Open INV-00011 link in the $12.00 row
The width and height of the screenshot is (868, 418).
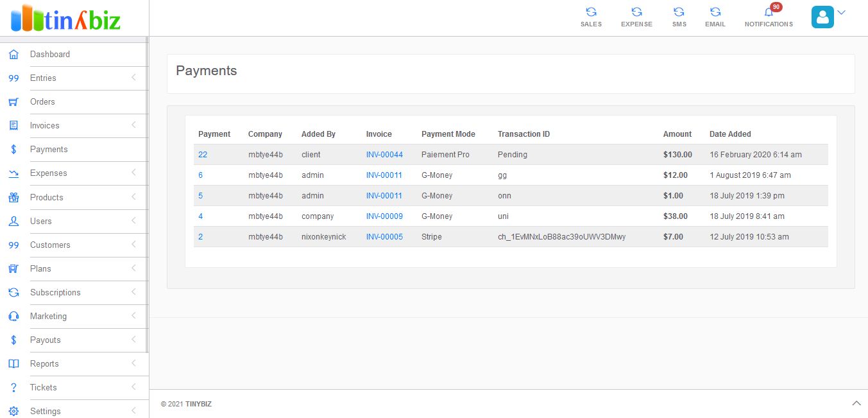(x=384, y=175)
